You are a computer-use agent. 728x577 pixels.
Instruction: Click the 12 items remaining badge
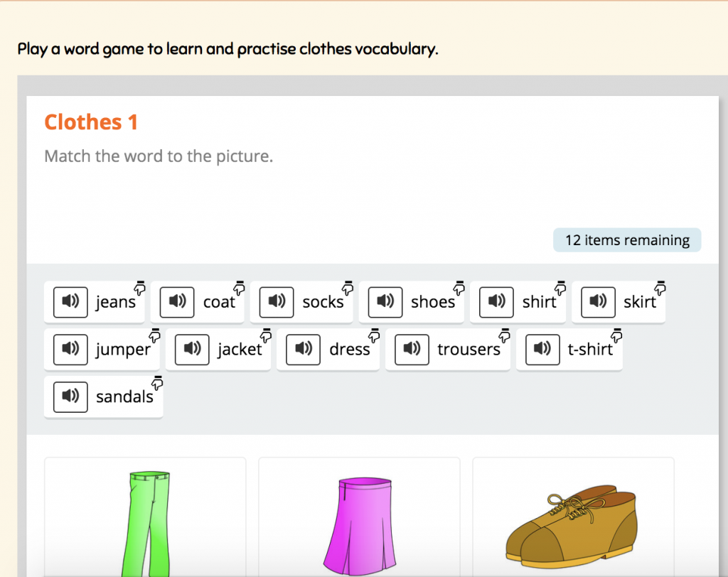tap(627, 240)
